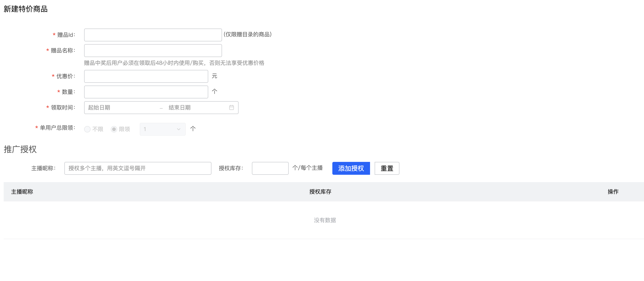Click the 授权库存 table column header
Image resolution: width=644 pixels, height=281 pixels.
[320, 192]
